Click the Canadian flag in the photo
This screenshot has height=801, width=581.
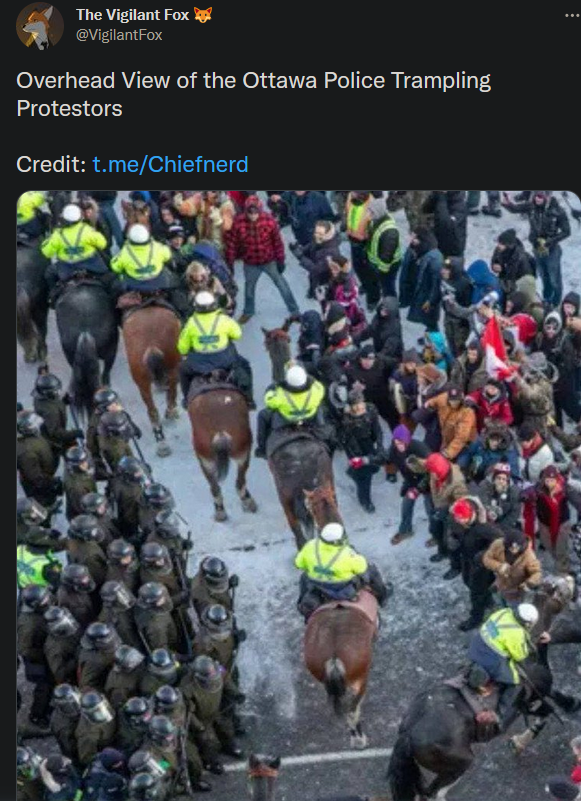click(x=494, y=346)
